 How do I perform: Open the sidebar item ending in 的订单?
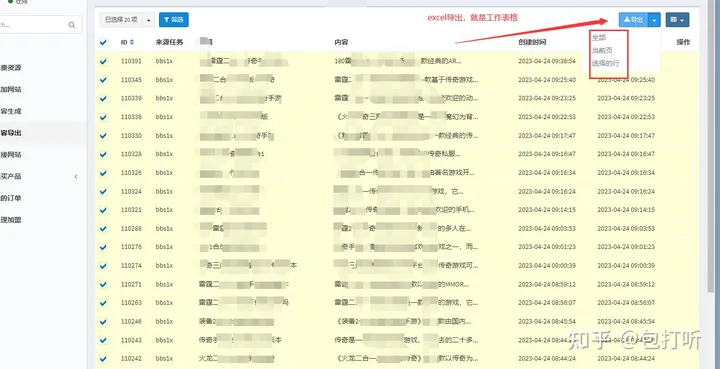[x=11, y=198]
